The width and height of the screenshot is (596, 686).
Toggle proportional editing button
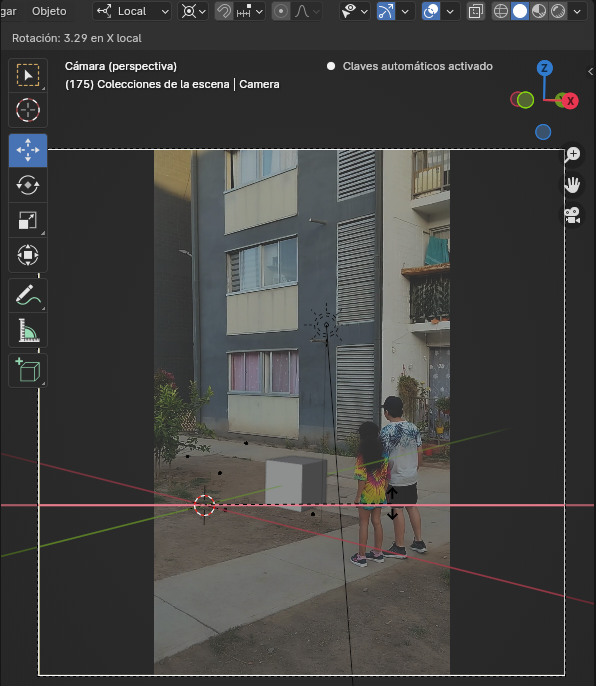[280, 11]
